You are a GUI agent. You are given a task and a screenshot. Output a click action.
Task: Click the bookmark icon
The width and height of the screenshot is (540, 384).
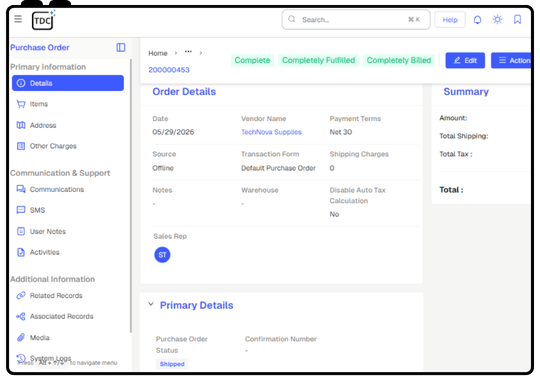click(x=517, y=19)
